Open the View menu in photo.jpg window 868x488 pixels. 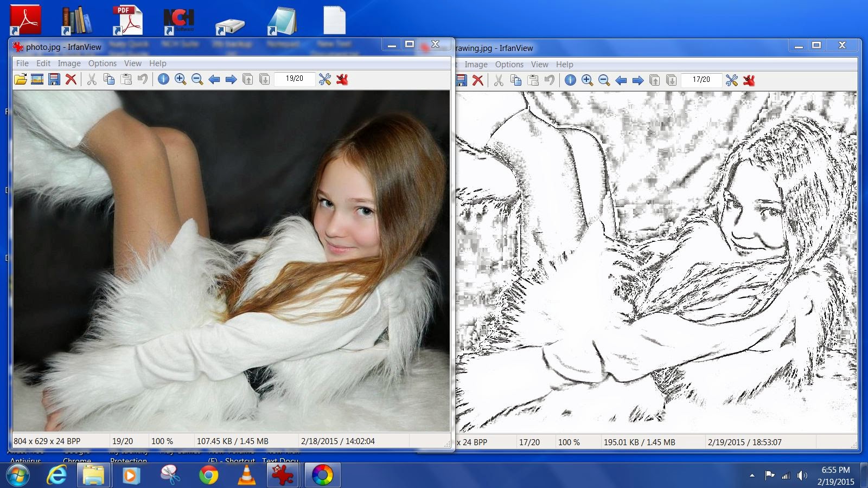[133, 63]
